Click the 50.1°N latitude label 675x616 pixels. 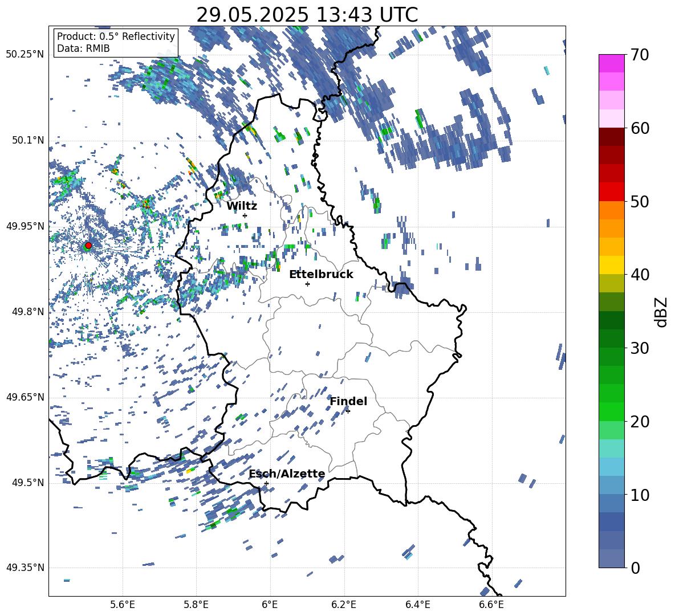(x=27, y=140)
